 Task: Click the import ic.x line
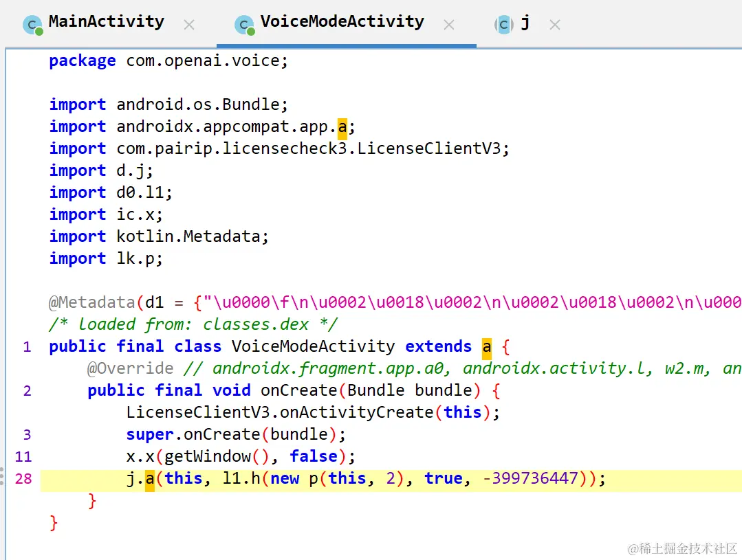point(106,214)
